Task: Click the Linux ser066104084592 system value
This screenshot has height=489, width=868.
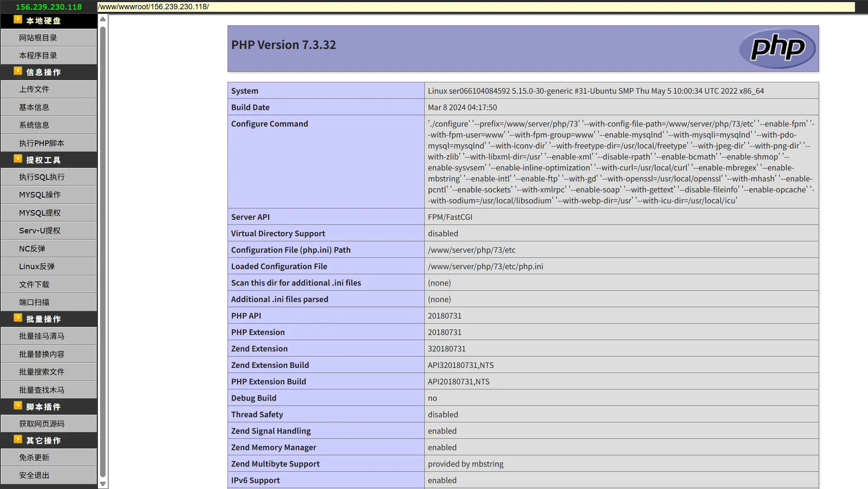Action: 596,91
